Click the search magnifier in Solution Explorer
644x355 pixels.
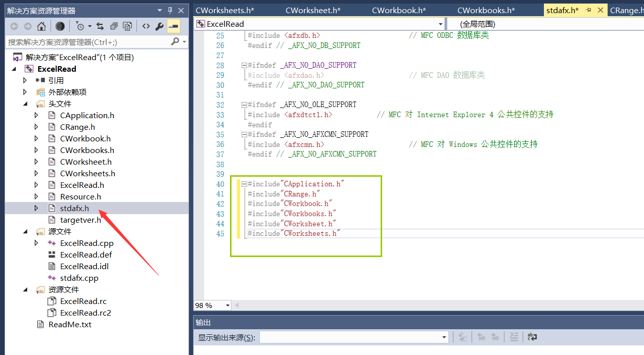click(x=175, y=42)
